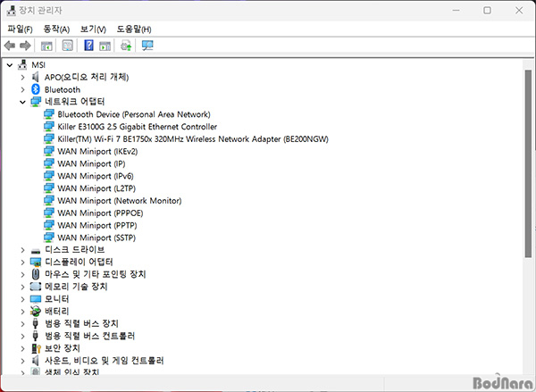Open the 보기(V) menu
The image size is (536, 392).
(x=93, y=29)
